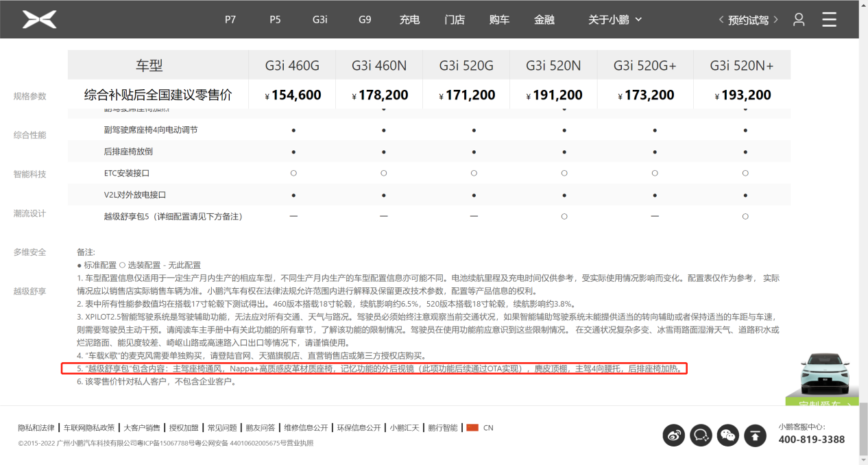Jump to the 潮流设计 section
This screenshot has height=465, width=868.
pyautogui.click(x=30, y=213)
